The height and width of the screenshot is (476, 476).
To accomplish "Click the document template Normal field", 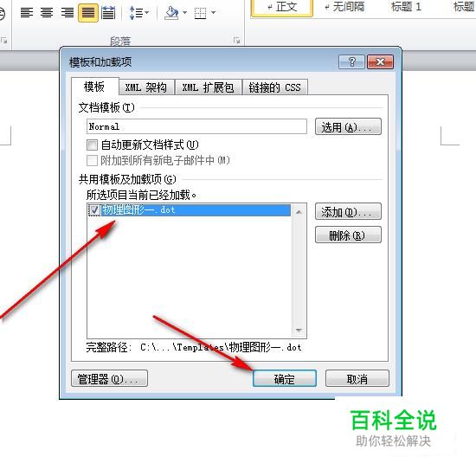I will click(196, 126).
